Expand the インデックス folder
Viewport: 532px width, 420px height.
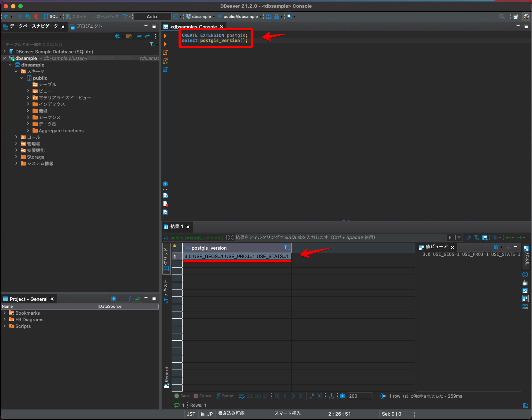(28, 104)
